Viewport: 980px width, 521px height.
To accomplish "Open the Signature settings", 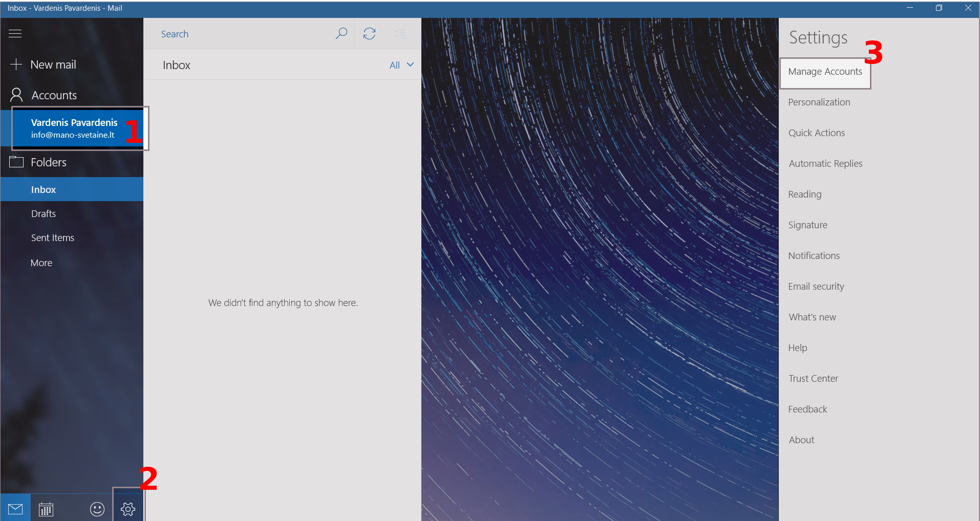I will click(807, 225).
